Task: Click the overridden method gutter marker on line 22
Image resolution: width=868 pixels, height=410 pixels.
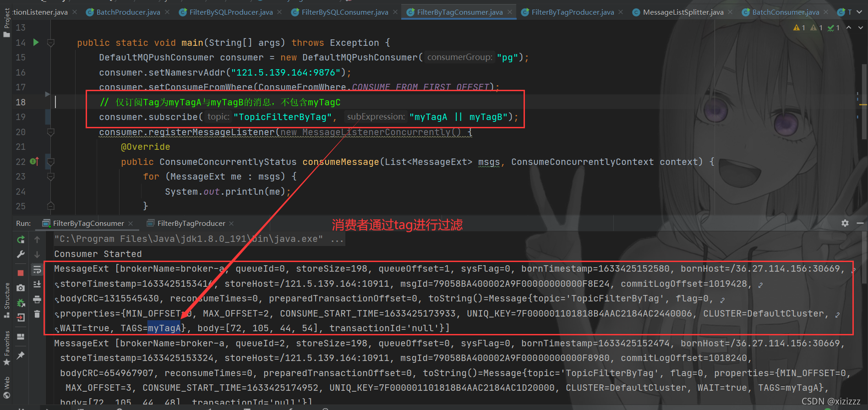Action: (34, 161)
